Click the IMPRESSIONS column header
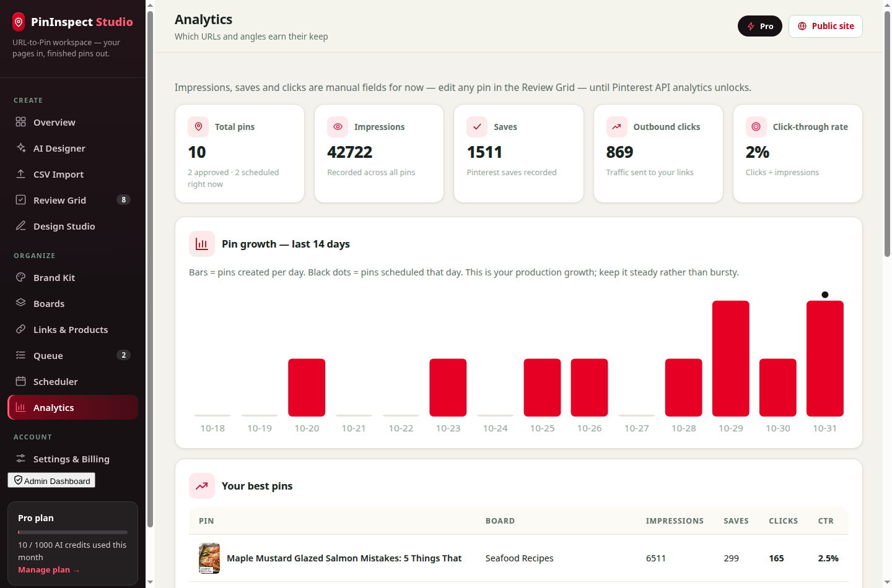892x588 pixels. (x=675, y=521)
